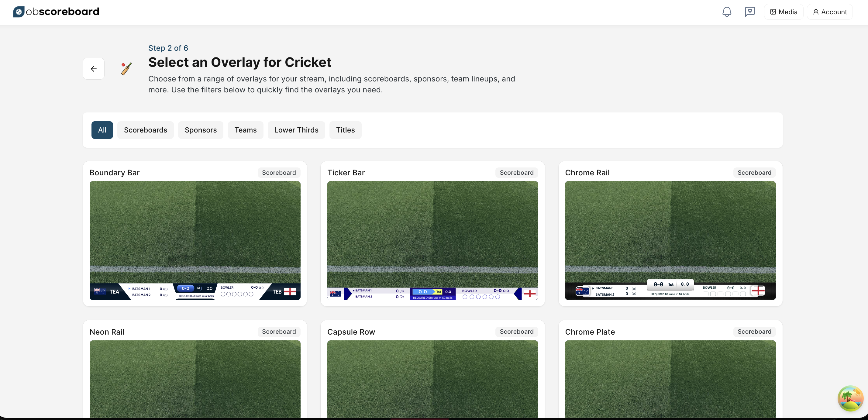
Task: Click Scoreboard tag on Neon Rail card
Action: coord(279,332)
